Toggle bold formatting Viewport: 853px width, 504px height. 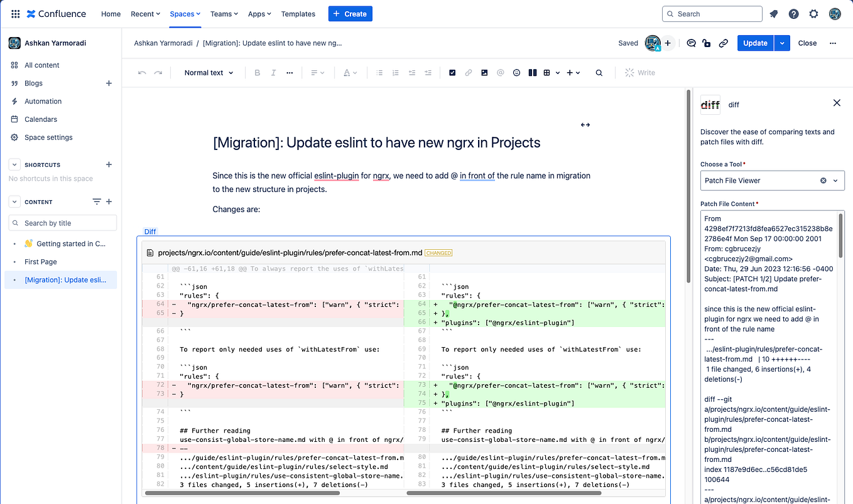coord(257,73)
